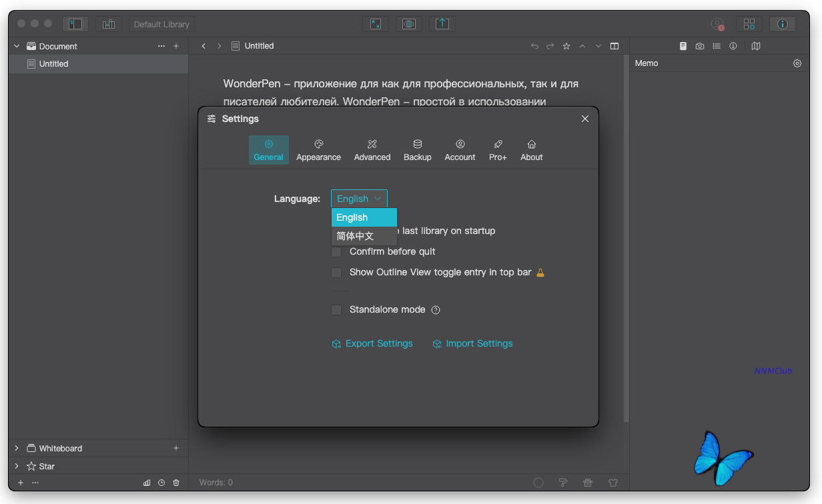This screenshot has width=822, height=504.
Task: Open the Backup settings tab
Action: pyautogui.click(x=418, y=150)
